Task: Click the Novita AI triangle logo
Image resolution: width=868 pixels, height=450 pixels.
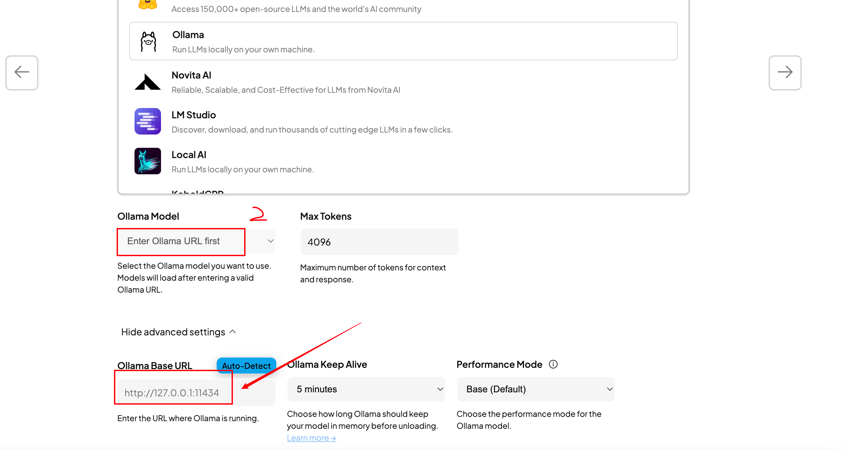Action: coord(147,82)
